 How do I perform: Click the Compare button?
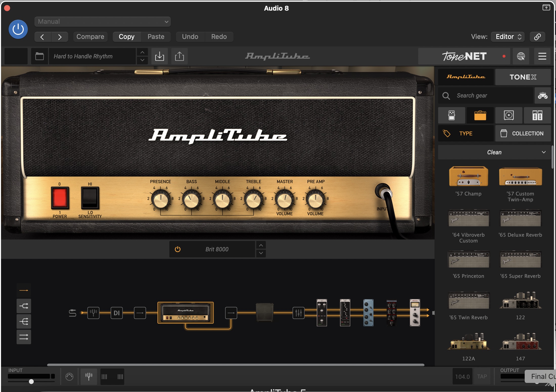coord(90,37)
